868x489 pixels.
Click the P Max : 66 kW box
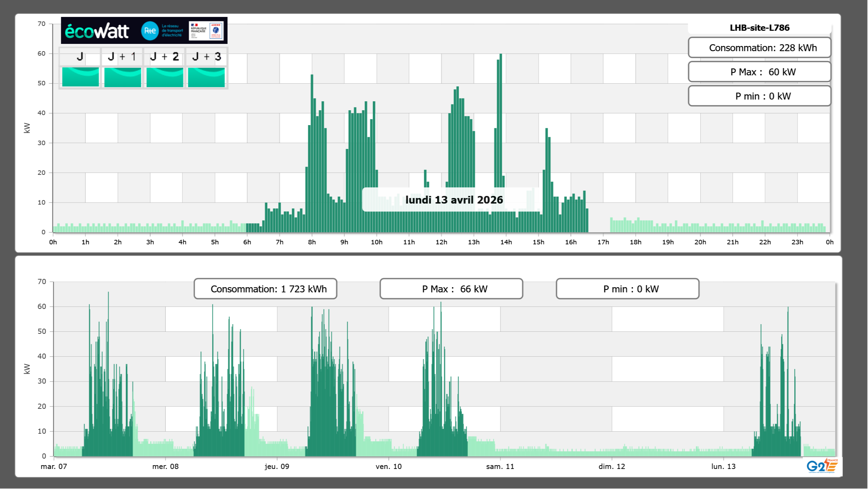(451, 289)
